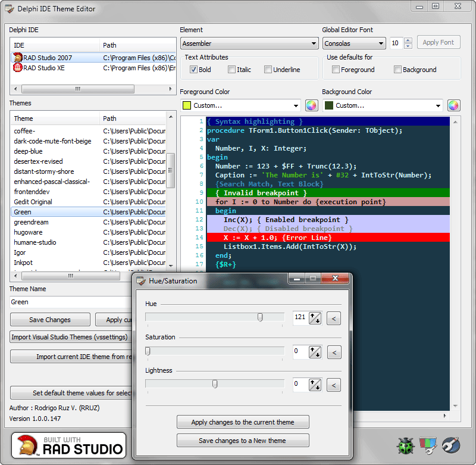Click Apply changes to the current theme

[x=243, y=422]
